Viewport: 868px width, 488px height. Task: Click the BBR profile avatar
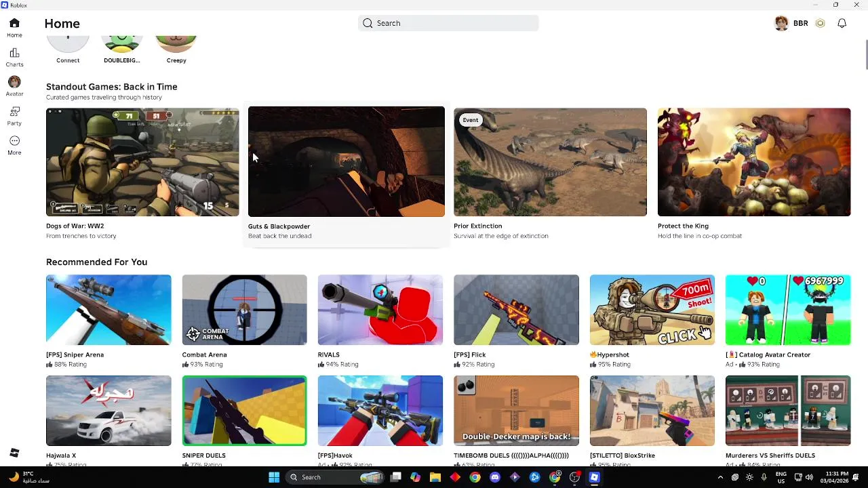coord(781,23)
